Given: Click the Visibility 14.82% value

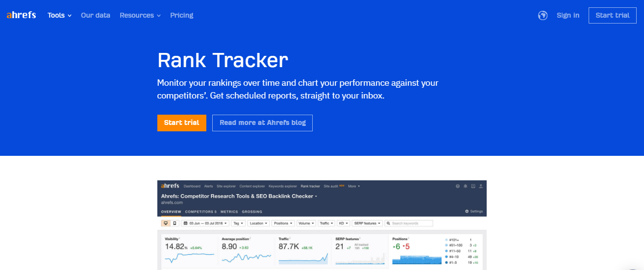Looking at the screenshot, I should pos(175,246).
